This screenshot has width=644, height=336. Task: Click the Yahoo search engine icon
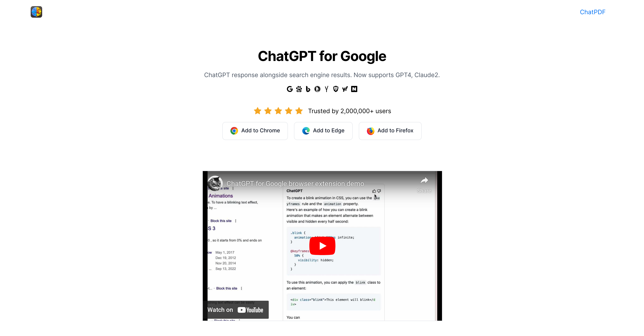345,89
